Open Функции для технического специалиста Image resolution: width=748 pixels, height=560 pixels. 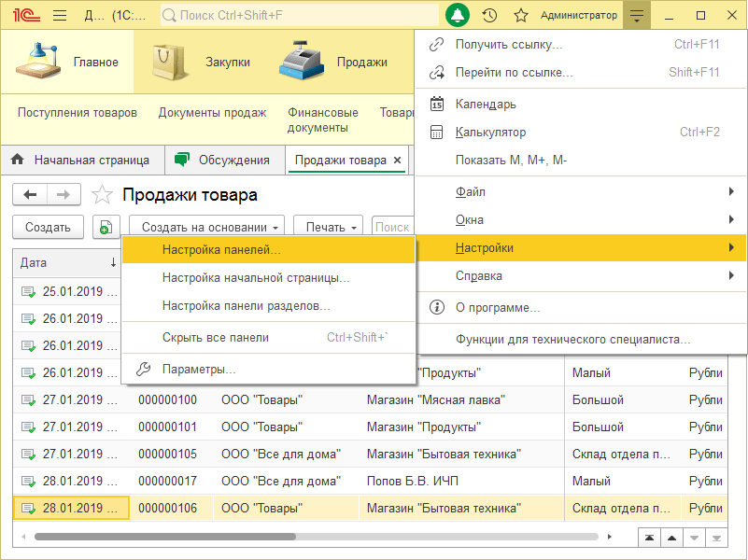[x=581, y=340]
